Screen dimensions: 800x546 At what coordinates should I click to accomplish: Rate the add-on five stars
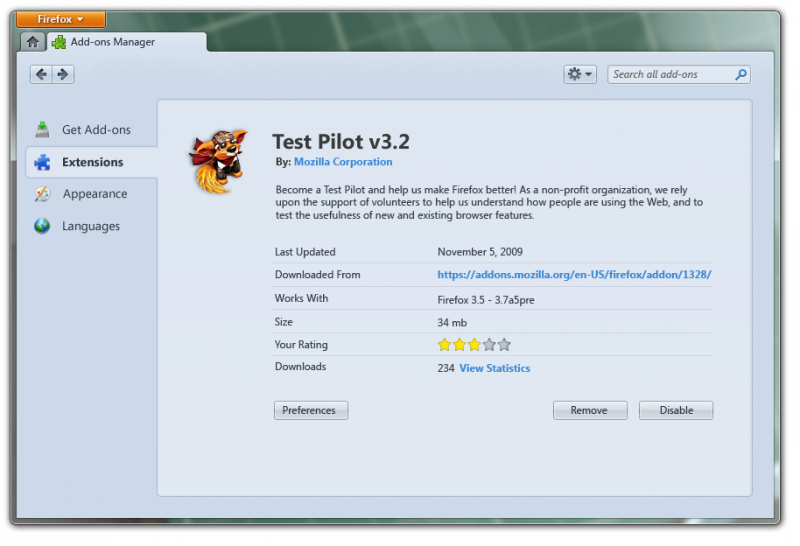click(x=504, y=345)
